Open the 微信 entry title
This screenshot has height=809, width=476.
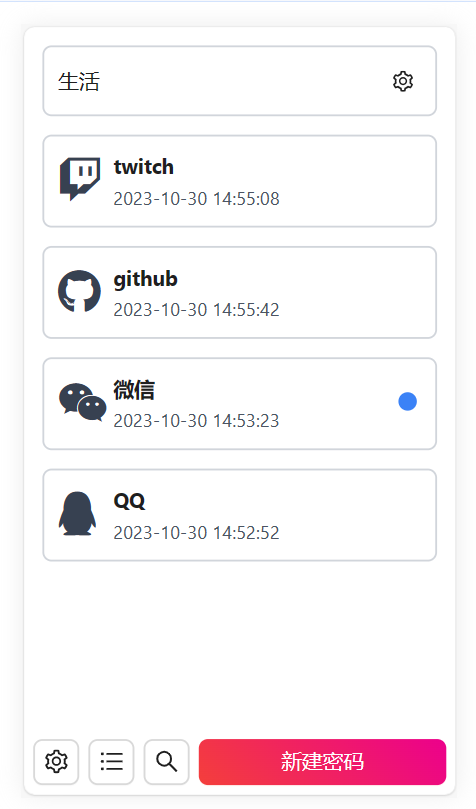click(134, 390)
